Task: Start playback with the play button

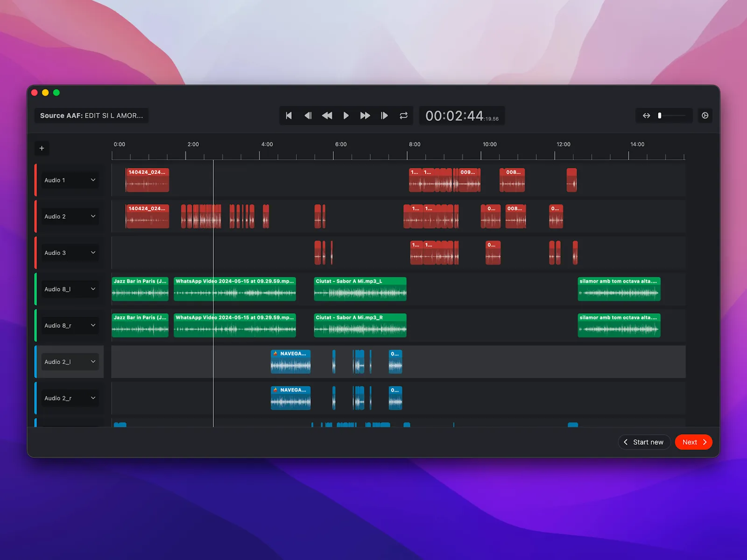Action: click(346, 116)
